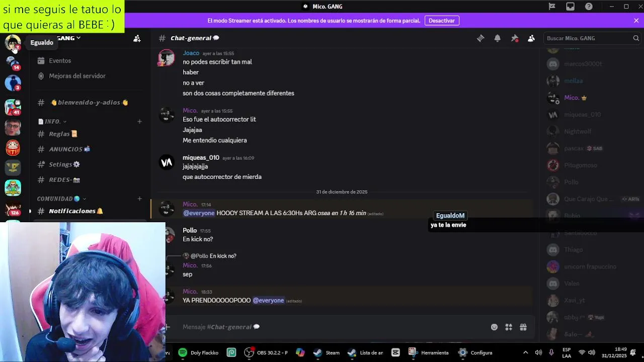Image resolution: width=644 pixels, height=362 pixels.
Task: Open the threads icon in channel header
Action: click(480, 38)
